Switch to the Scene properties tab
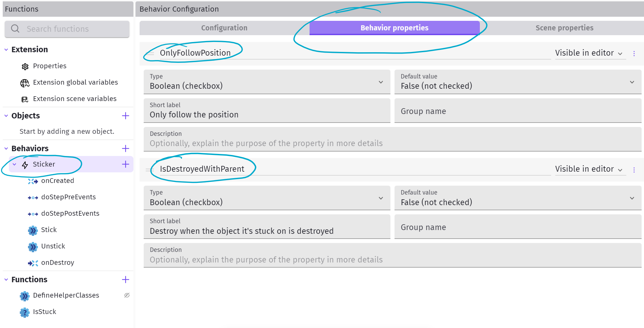 [564, 28]
